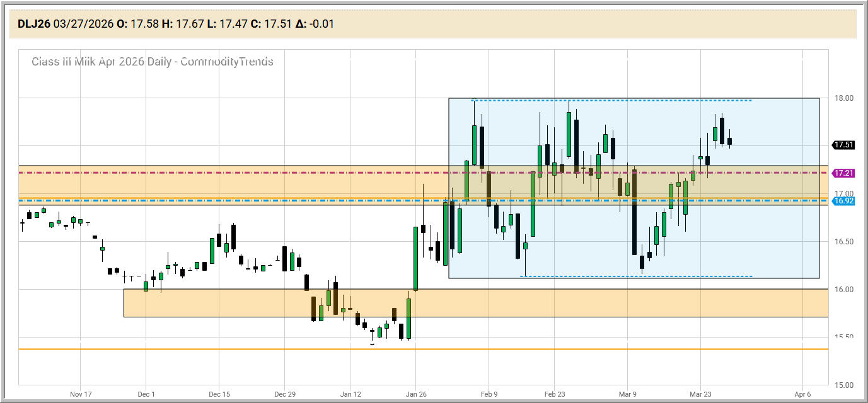This screenshot has height=403, width=868.
Task: Click the blue 16.92 price tag
Action: pos(843,201)
